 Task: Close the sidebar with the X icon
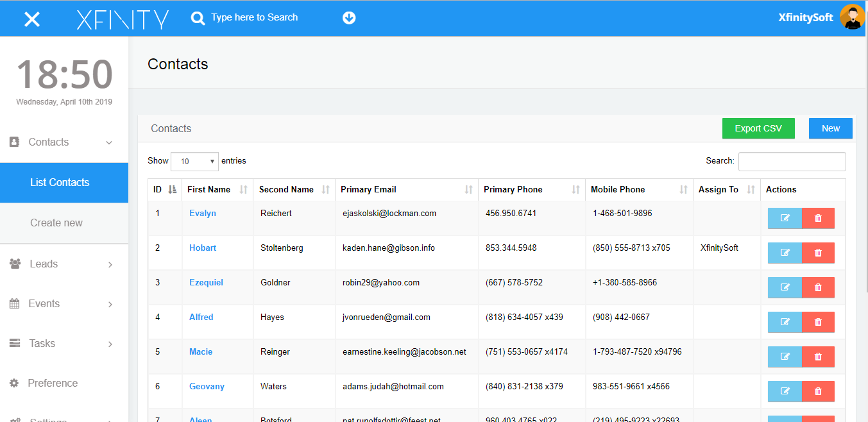(32, 19)
